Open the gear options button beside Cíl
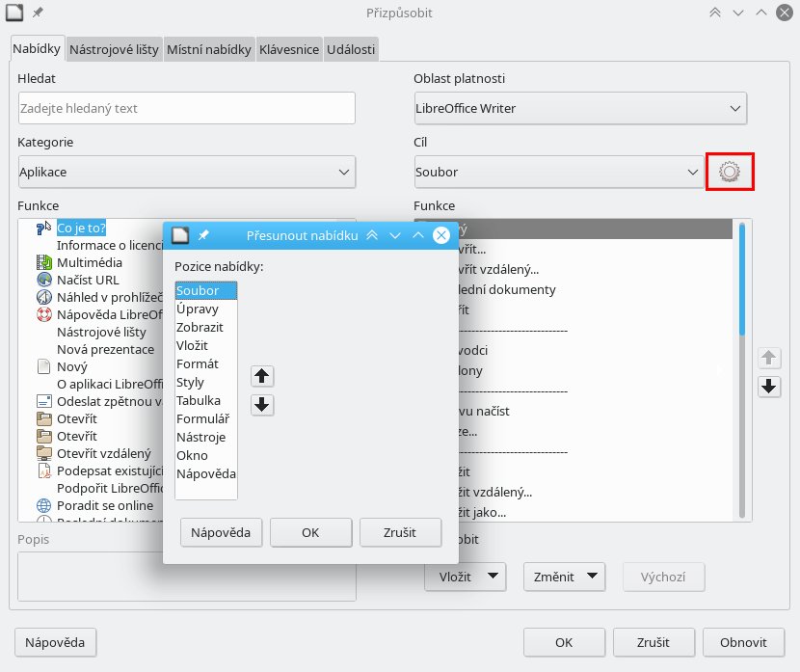This screenshot has height=672, width=800. tap(730, 172)
